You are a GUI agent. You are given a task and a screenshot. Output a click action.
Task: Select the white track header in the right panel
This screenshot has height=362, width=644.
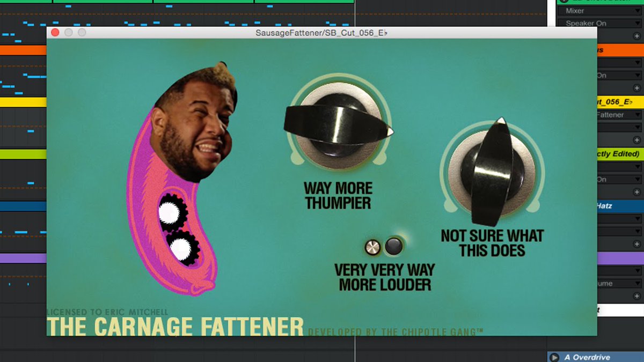point(620,310)
